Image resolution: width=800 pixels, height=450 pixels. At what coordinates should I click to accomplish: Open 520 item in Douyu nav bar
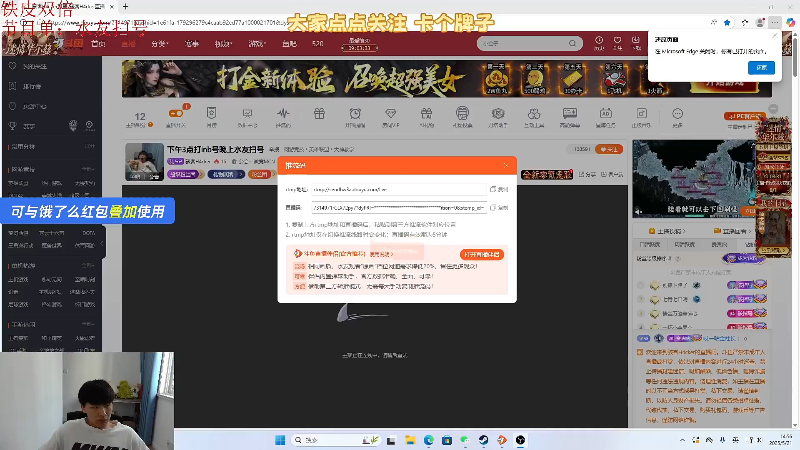(317, 44)
